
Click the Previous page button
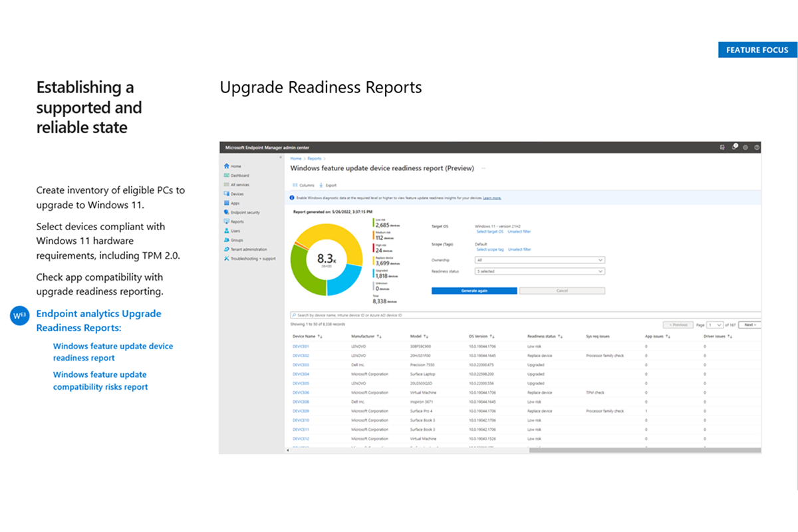click(678, 325)
